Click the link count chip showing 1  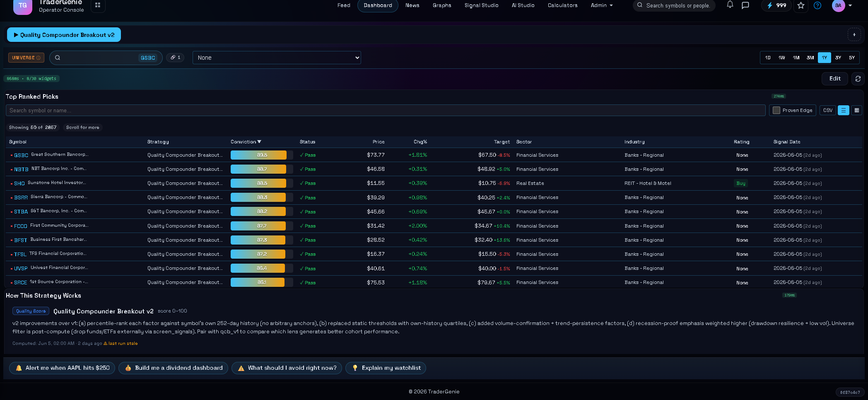coord(176,58)
